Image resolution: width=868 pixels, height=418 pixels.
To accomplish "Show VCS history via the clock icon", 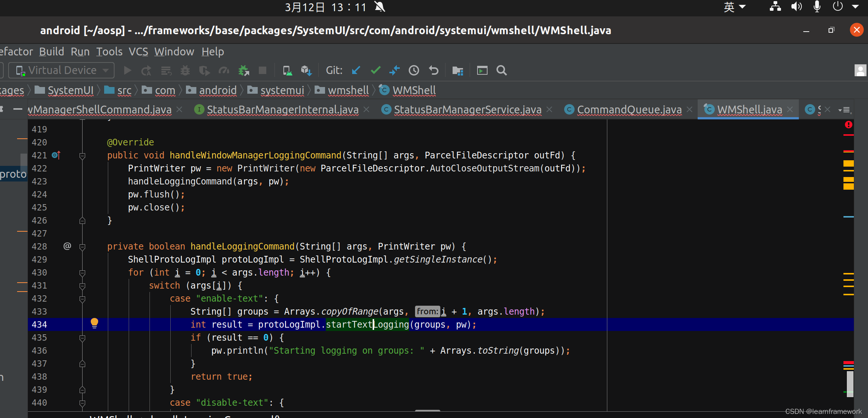I will click(414, 70).
